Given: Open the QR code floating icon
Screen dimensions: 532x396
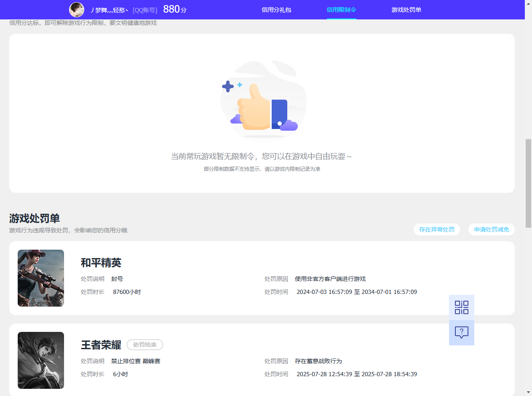Looking at the screenshot, I should point(462,307).
